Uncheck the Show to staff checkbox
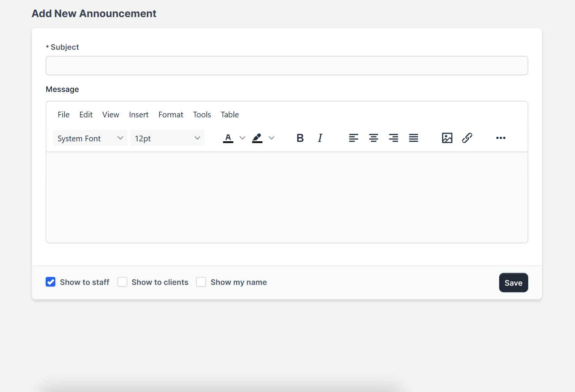This screenshot has height=392, width=575. tap(51, 282)
